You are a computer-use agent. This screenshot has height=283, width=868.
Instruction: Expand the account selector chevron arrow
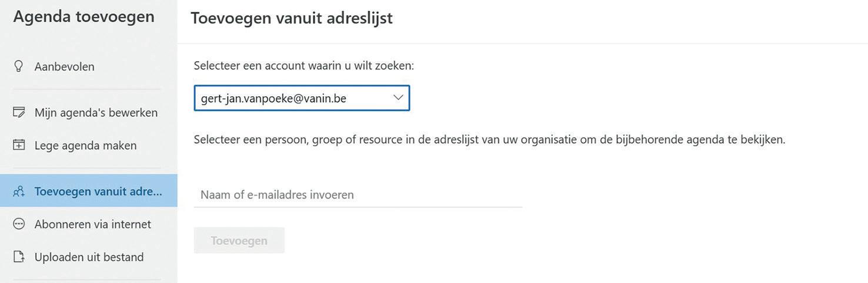coord(398,98)
